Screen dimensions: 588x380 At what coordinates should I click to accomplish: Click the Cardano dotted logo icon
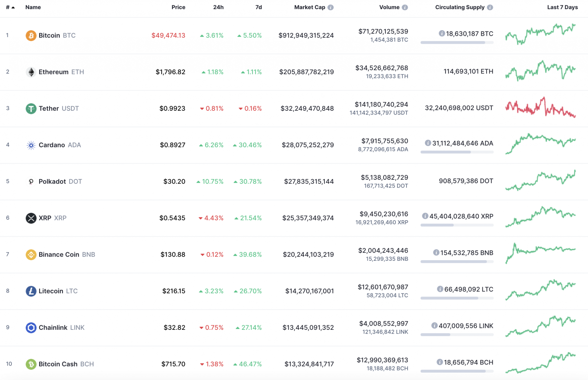pyautogui.click(x=31, y=145)
